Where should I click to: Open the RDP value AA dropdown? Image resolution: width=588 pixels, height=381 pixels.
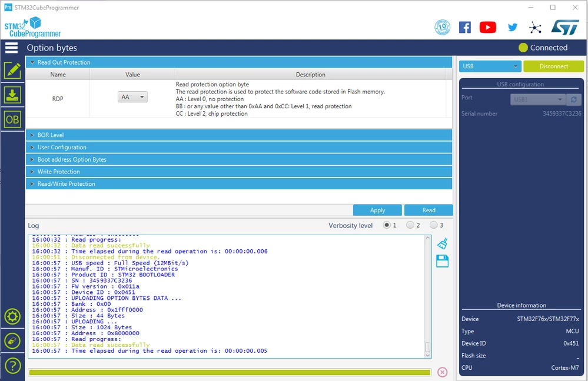[x=132, y=97]
